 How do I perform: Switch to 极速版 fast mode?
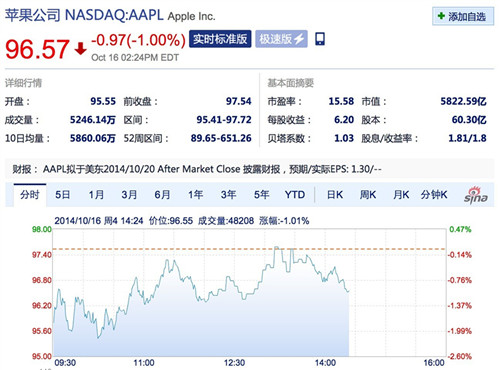pos(281,39)
